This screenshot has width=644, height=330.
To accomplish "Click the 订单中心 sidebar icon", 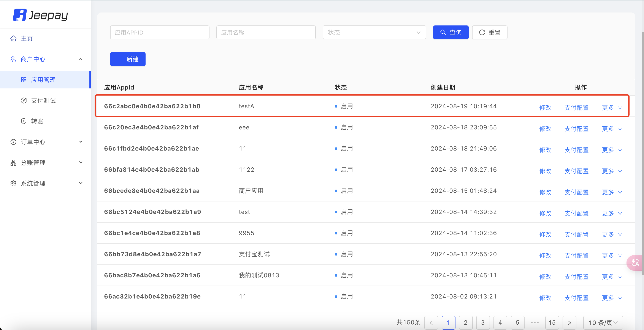I will click(13, 142).
